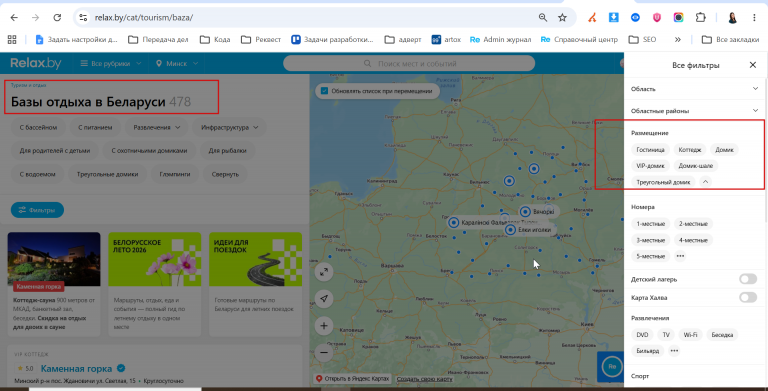
Task: Open the Все рубрики menu
Action: pos(111,63)
